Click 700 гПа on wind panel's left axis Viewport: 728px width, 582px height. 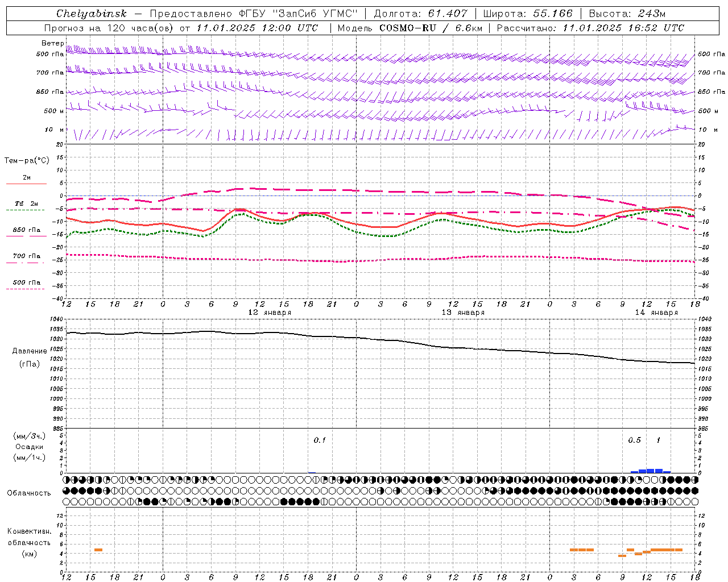tap(50, 73)
